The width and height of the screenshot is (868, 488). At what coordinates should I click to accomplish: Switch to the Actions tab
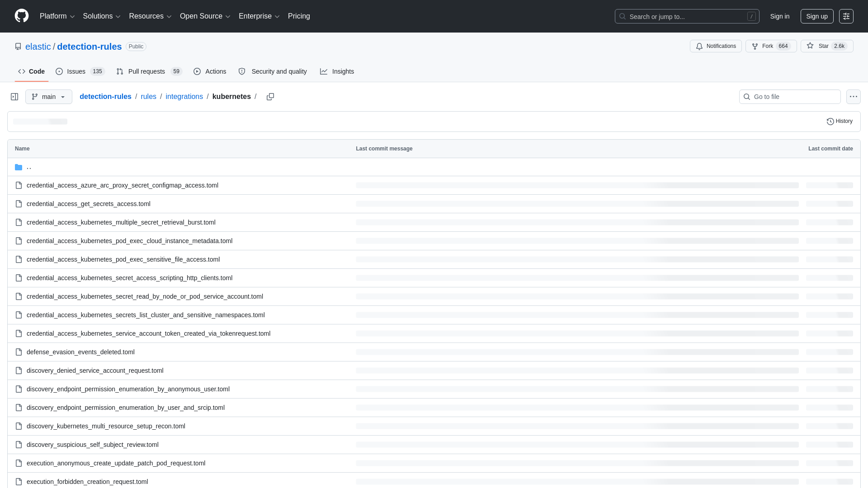pos(210,71)
